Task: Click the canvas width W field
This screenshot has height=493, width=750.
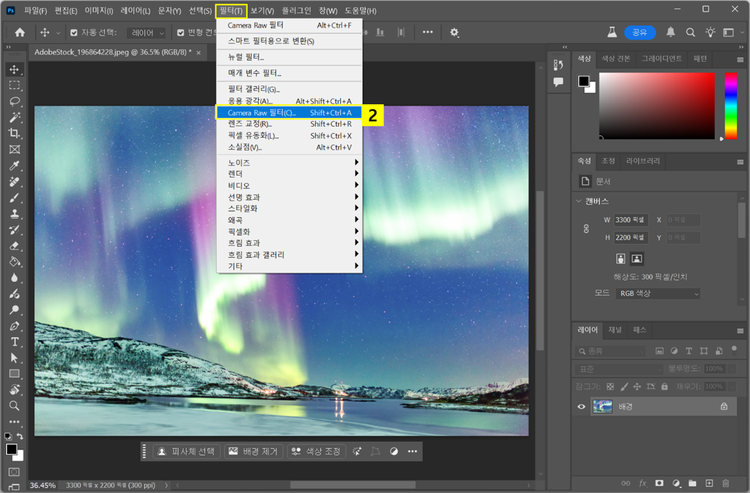Action: click(x=630, y=220)
